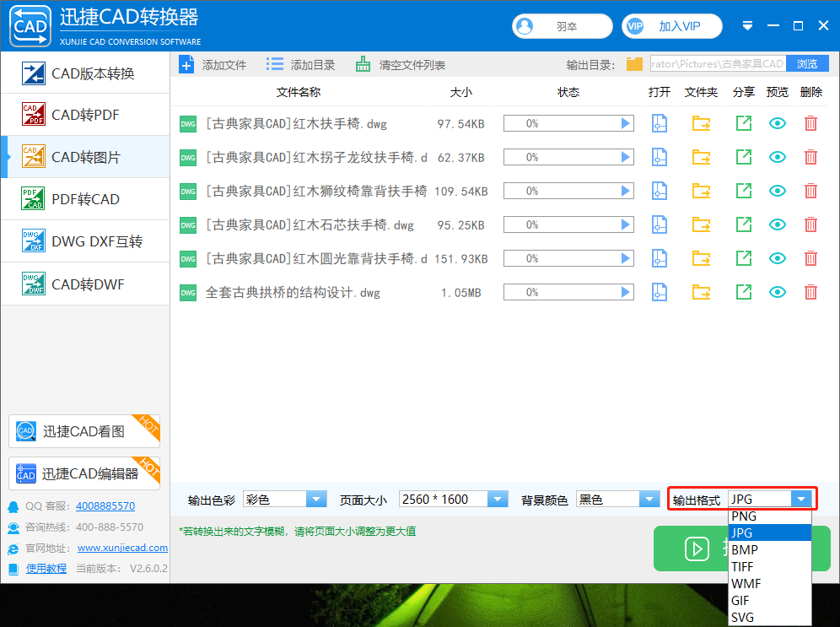The width and height of the screenshot is (840, 627).
Task: Open folder icon for 红木狮纹椅靠背扶手椅 row
Action: click(x=701, y=191)
